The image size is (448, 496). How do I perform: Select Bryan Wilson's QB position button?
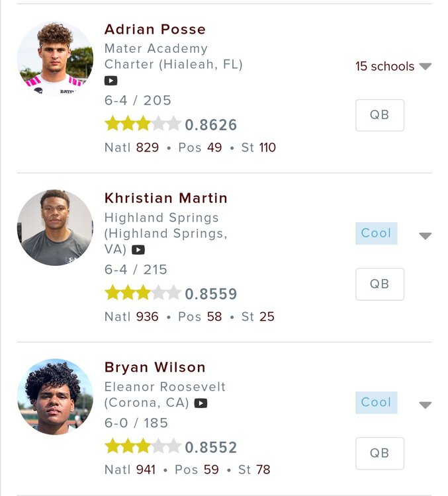(x=379, y=453)
